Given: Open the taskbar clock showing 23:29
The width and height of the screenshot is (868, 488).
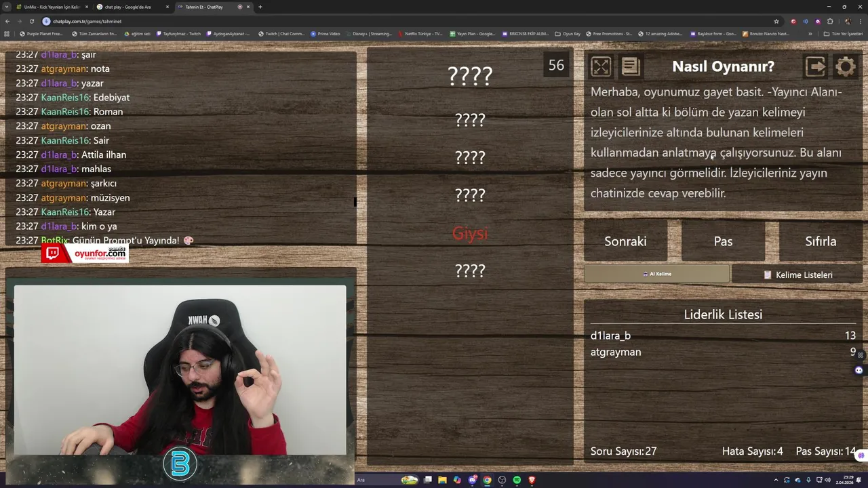Looking at the screenshot, I should coord(844,480).
